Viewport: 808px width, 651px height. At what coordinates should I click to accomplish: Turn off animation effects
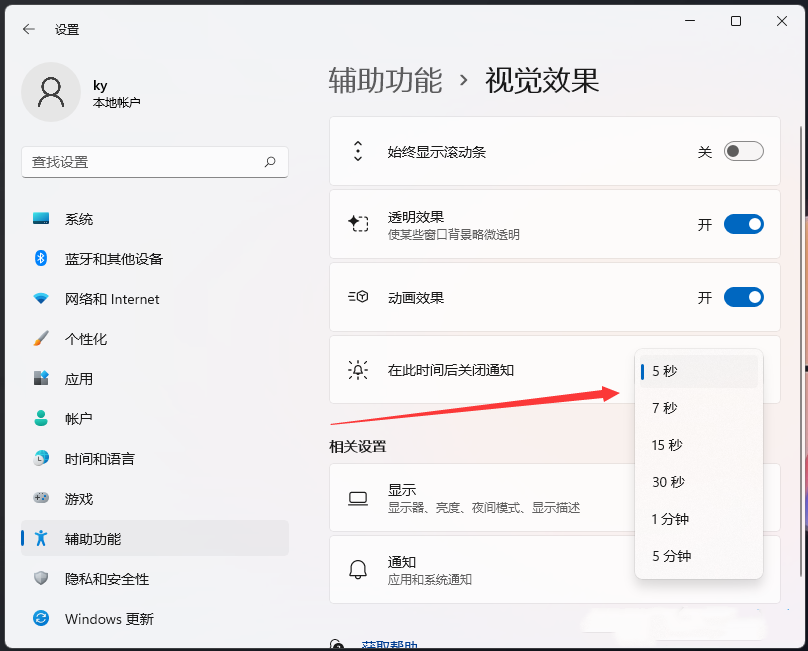(x=743, y=297)
